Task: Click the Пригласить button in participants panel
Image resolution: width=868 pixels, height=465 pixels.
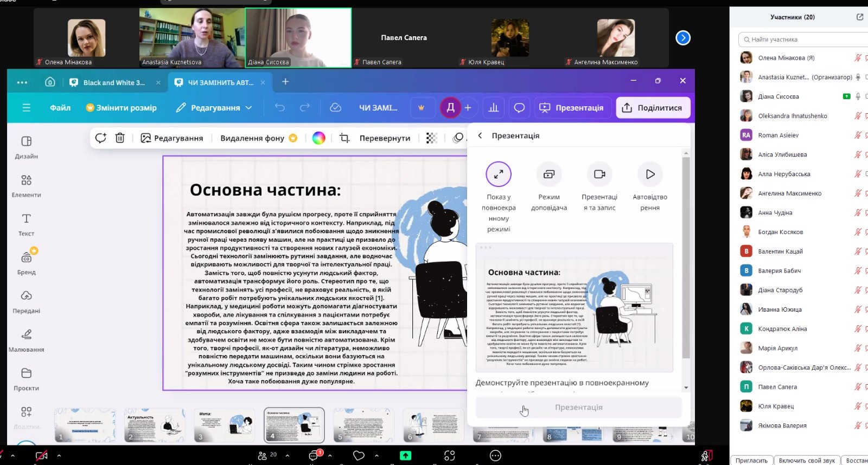Action: (x=751, y=460)
